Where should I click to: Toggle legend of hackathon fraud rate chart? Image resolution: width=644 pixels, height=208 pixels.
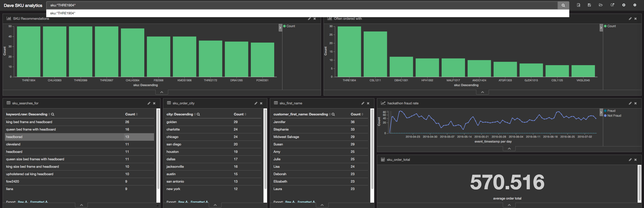tap(601, 112)
